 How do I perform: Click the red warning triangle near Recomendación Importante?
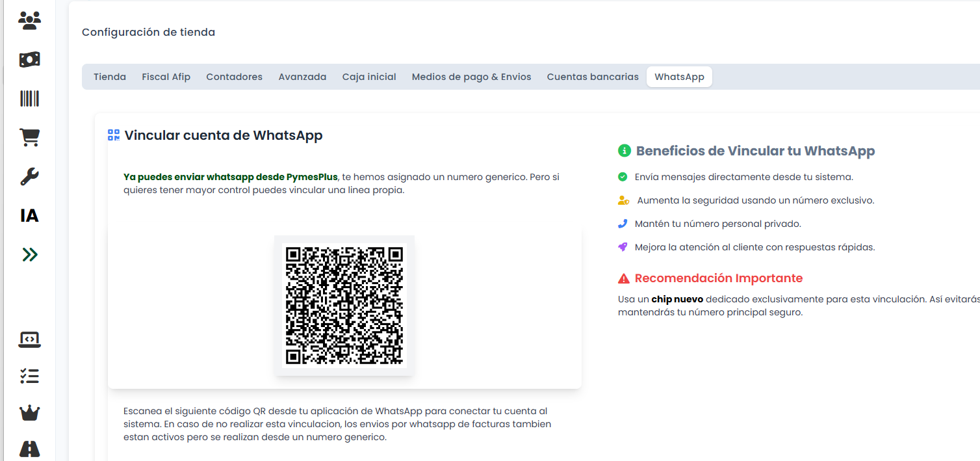click(x=623, y=278)
